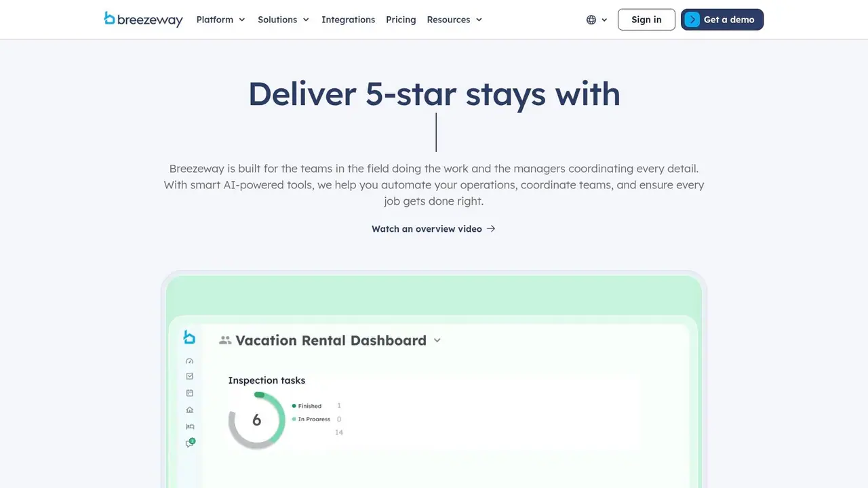Screen dimensions: 868x488
Task: Click the blue arrow icon on Get a demo
Action: coord(692,20)
